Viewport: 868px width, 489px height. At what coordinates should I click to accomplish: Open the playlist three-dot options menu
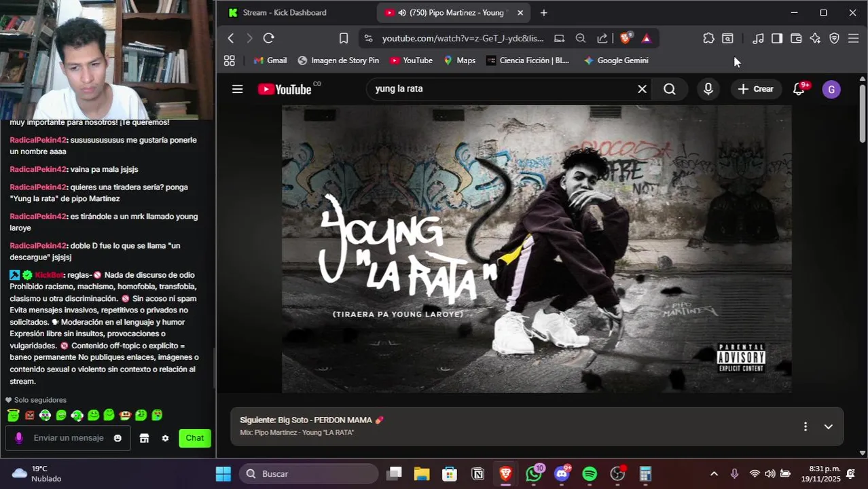[x=806, y=427]
